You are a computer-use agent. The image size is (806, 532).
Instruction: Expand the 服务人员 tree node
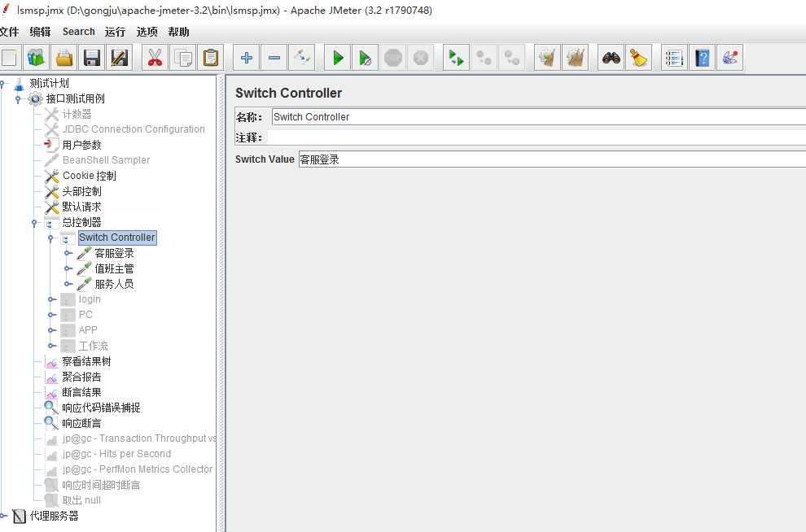tap(68, 284)
